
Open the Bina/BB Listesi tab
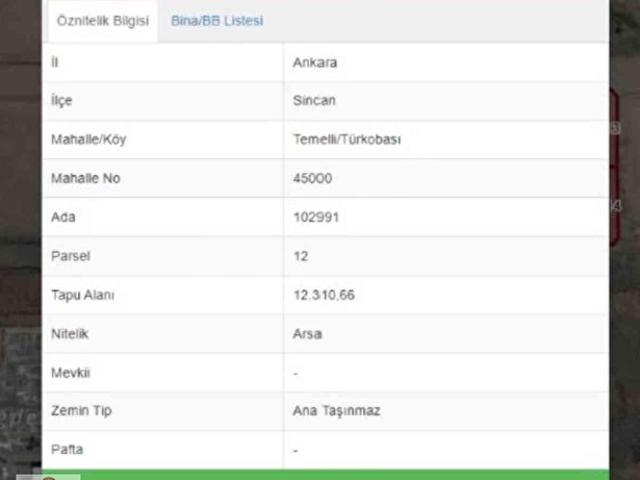(x=217, y=21)
